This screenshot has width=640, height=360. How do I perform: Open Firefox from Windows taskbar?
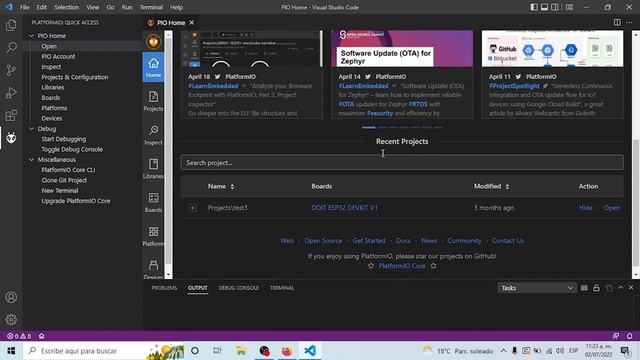pyautogui.click(x=287, y=351)
